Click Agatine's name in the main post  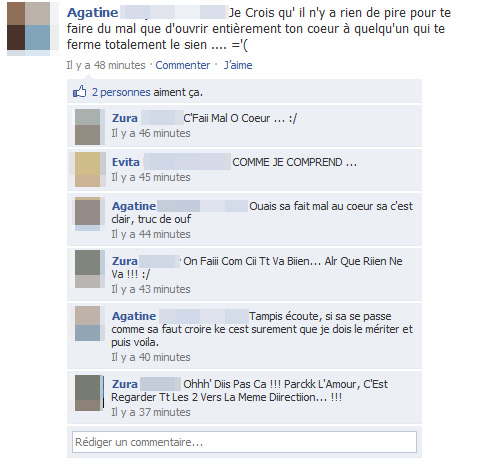[x=92, y=13]
